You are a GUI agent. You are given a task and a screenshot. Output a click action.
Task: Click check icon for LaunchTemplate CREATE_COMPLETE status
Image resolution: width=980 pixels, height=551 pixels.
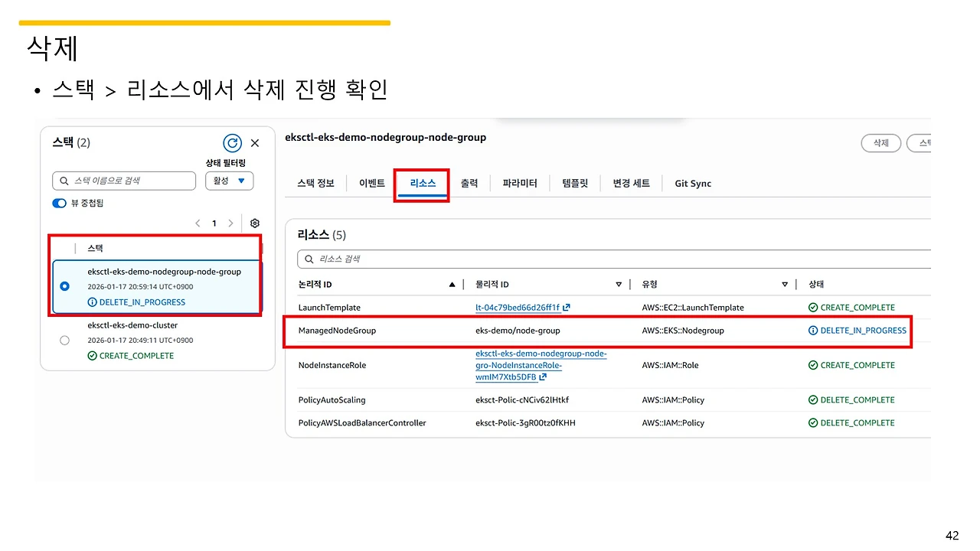pos(813,308)
